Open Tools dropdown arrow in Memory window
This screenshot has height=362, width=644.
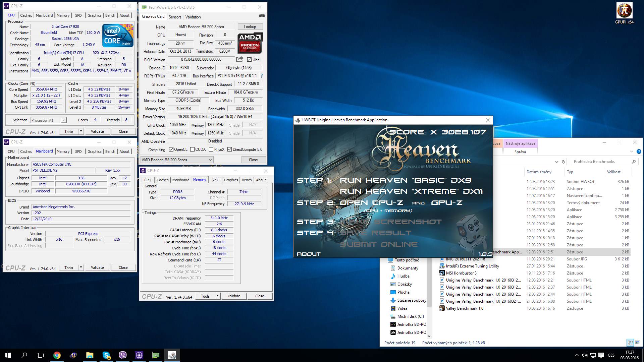(x=217, y=296)
